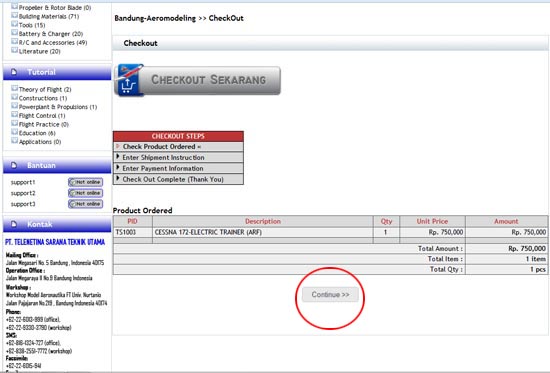Open Tools (15) category
The height and width of the screenshot is (373, 550).
(32, 25)
